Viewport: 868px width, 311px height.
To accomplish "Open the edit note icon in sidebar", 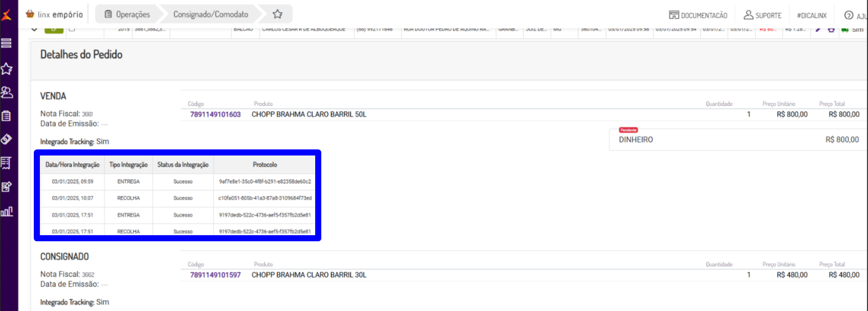I will [x=7, y=186].
